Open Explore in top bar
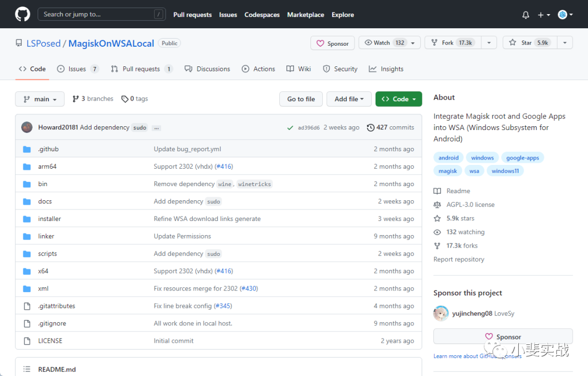This screenshot has height=376, width=588. coord(343,15)
